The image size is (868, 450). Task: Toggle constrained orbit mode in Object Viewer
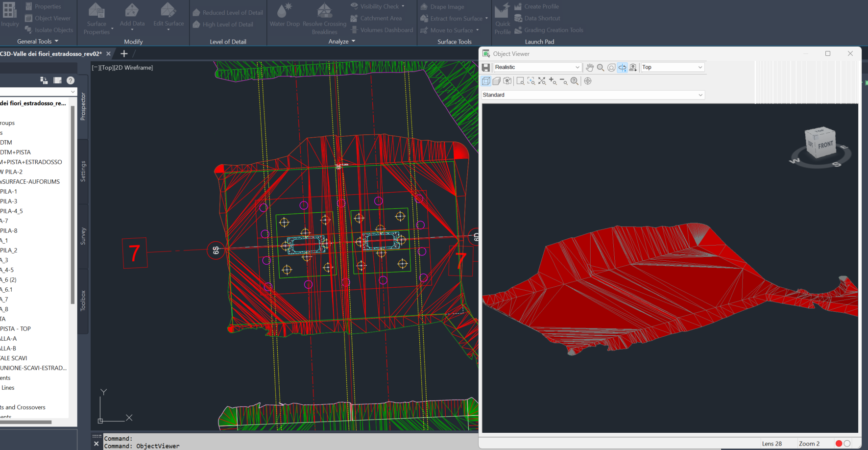tap(622, 67)
